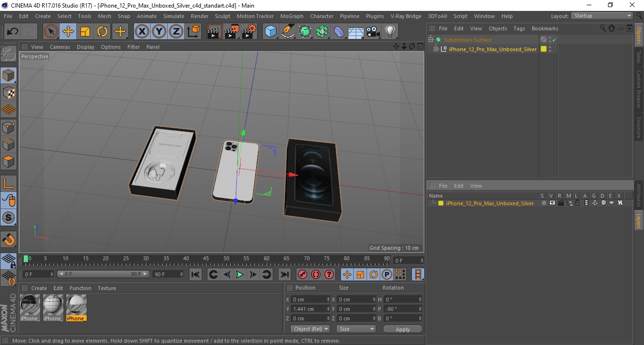Go to start of animation
644x345 pixels.
click(x=196, y=274)
